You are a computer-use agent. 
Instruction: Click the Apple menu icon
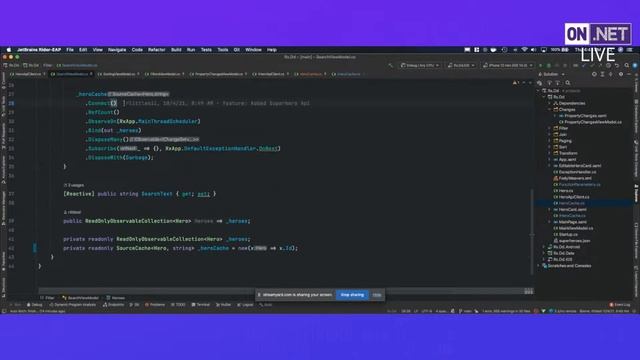(9, 50)
